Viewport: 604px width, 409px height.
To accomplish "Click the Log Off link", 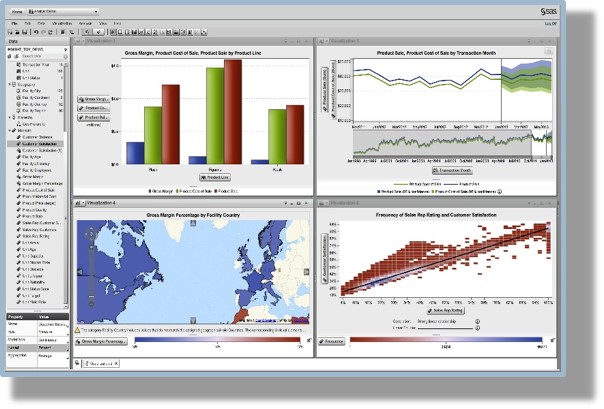I will (x=550, y=24).
